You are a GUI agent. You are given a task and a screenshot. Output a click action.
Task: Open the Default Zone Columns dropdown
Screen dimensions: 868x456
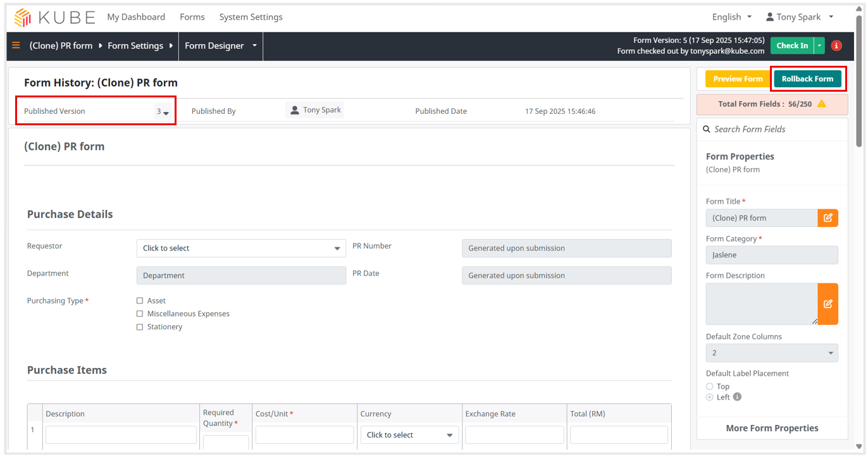pos(771,353)
